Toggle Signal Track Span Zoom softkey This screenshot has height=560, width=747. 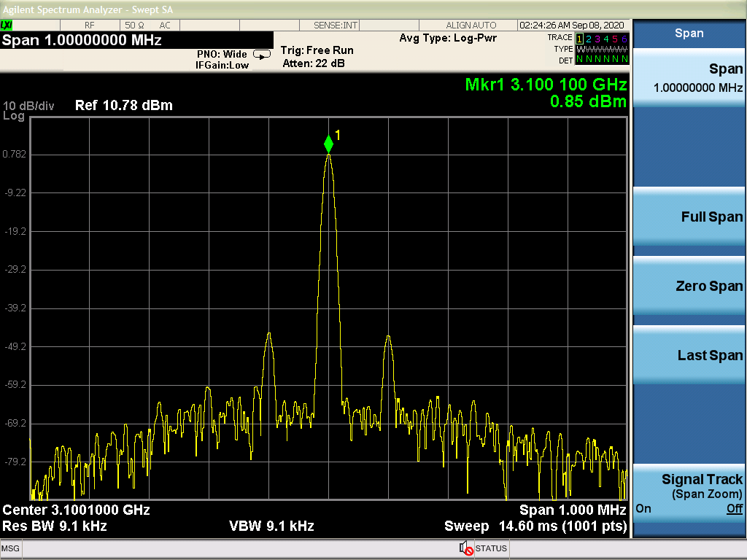(689, 494)
